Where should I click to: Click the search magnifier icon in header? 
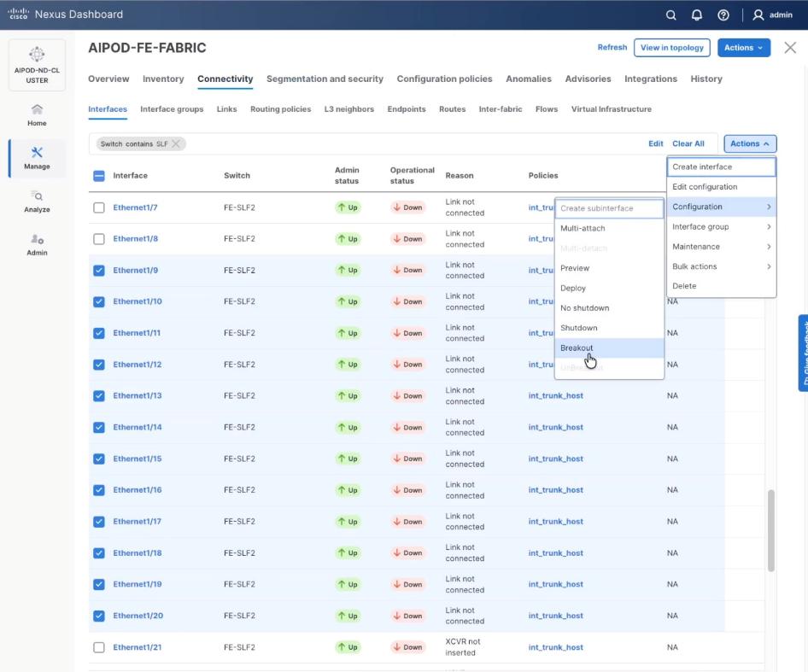[671, 15]
